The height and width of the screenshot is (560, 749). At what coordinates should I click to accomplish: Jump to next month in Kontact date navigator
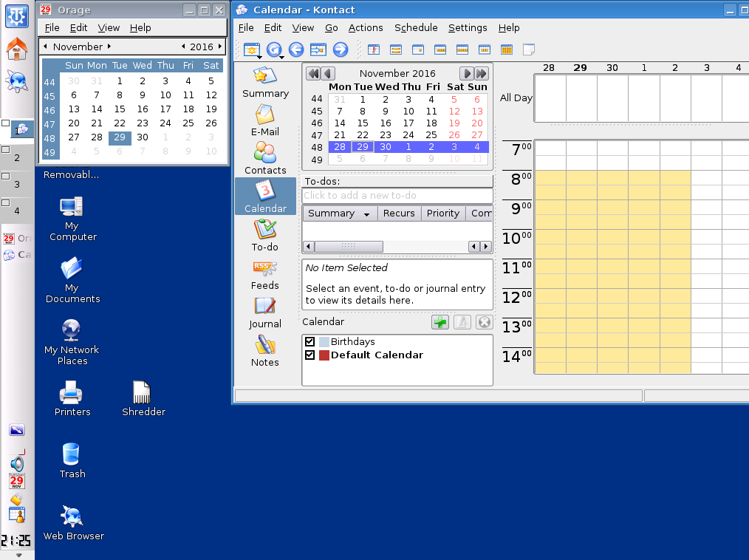pos(467,73)
